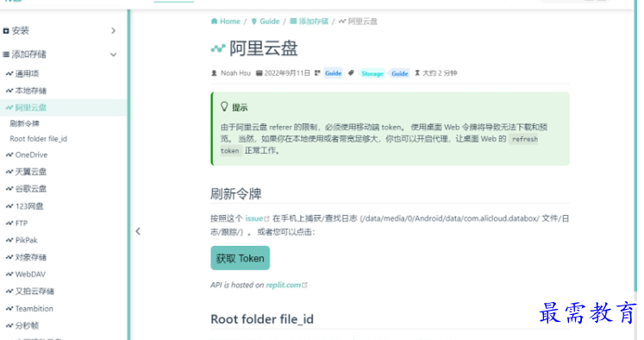644x340 pixels.
Task: Go to Home in the breadcrumb
Action: pyautogui.click(x=230, y=22)
